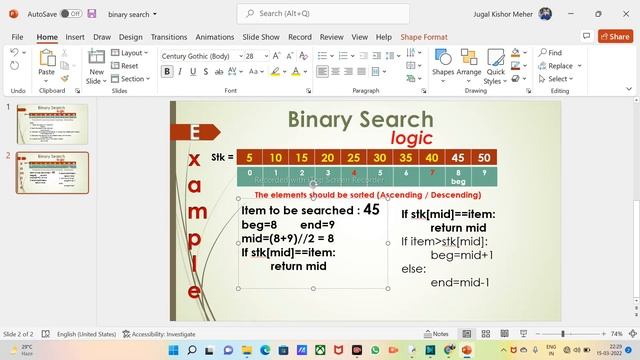
Task: Click the Redo icon
Action: [14, 66]
